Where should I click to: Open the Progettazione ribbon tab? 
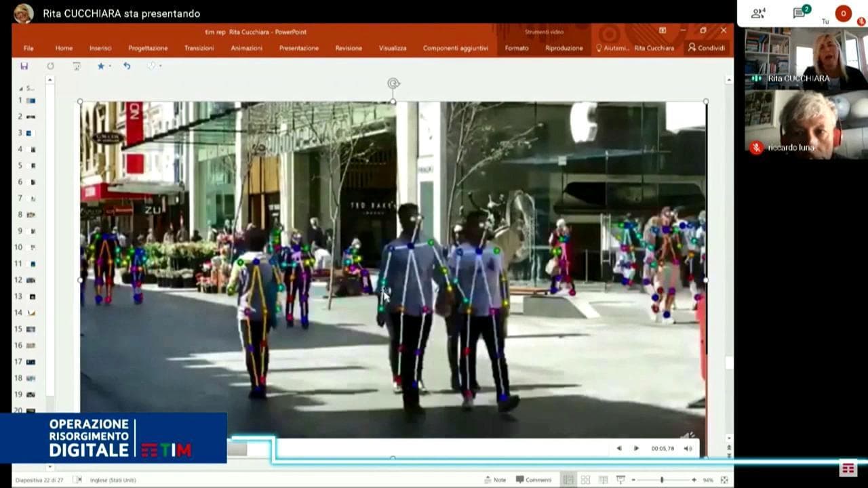148,48
